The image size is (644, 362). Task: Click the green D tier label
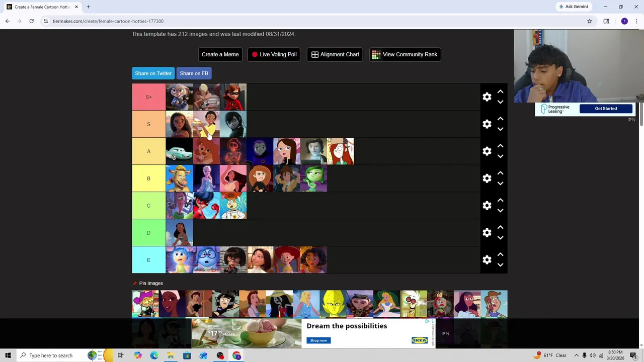pyautogui.click(x=148, y=233)
